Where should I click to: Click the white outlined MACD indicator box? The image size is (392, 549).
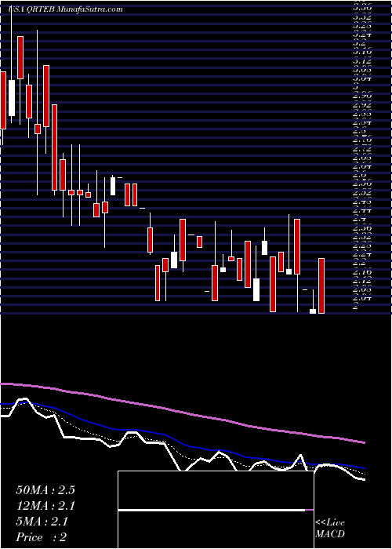(216, 510)
